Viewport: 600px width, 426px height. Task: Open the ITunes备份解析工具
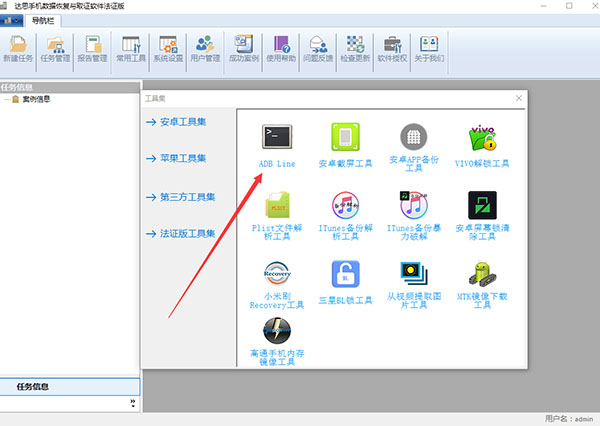(x=345, y=216)
